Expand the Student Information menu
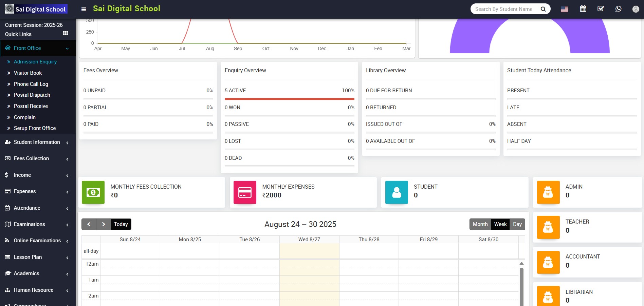The height and width of the screenshot is (306, 644). 37,142
